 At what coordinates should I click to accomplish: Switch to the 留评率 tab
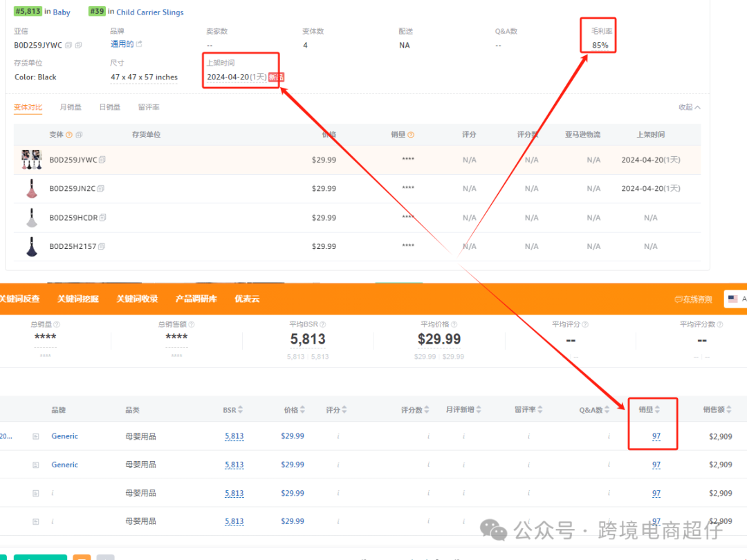click(148, 107)
